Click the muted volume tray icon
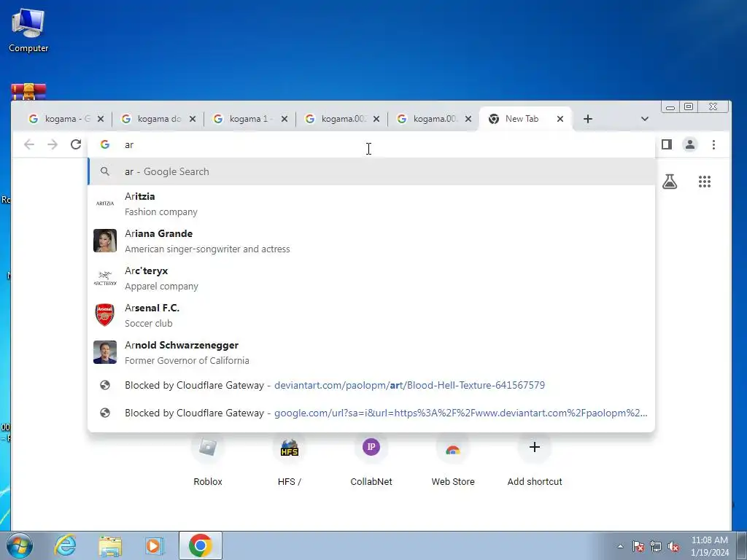The width and height of the screenshot is (747, 560). (x=673, y=546)
